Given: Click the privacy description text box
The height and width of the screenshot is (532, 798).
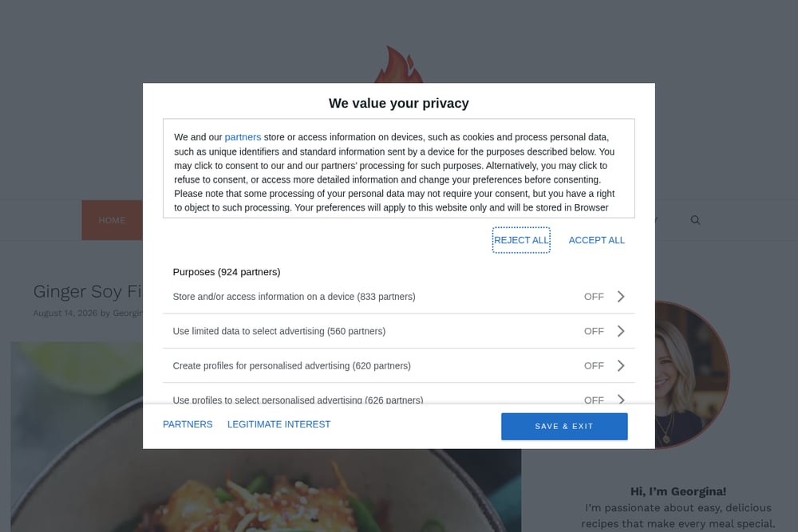Looking at the screenshot, I should 398,168.
